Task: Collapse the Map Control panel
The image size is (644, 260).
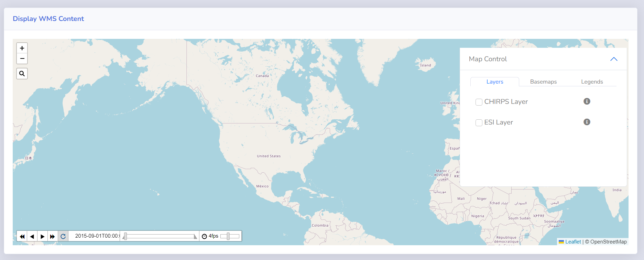Action: (613, 59)
